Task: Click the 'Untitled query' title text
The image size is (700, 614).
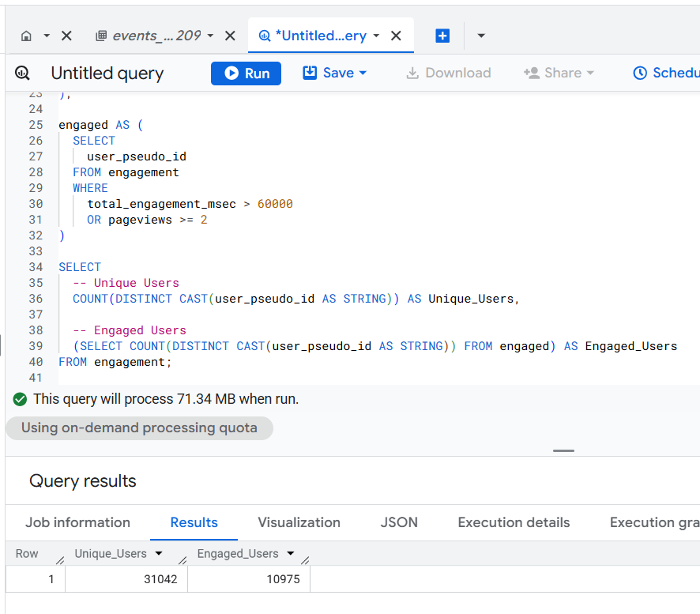Action: (107, 73)
